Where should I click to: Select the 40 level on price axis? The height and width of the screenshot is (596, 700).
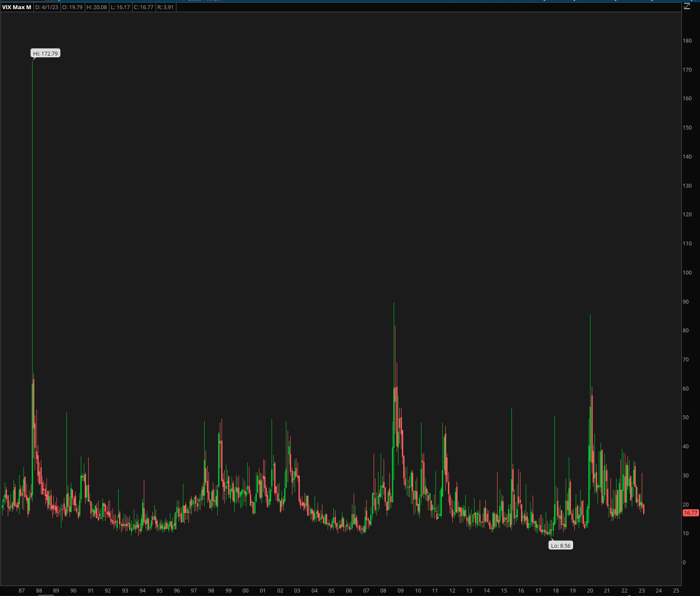pyautogui.click(x=686, y=447)
